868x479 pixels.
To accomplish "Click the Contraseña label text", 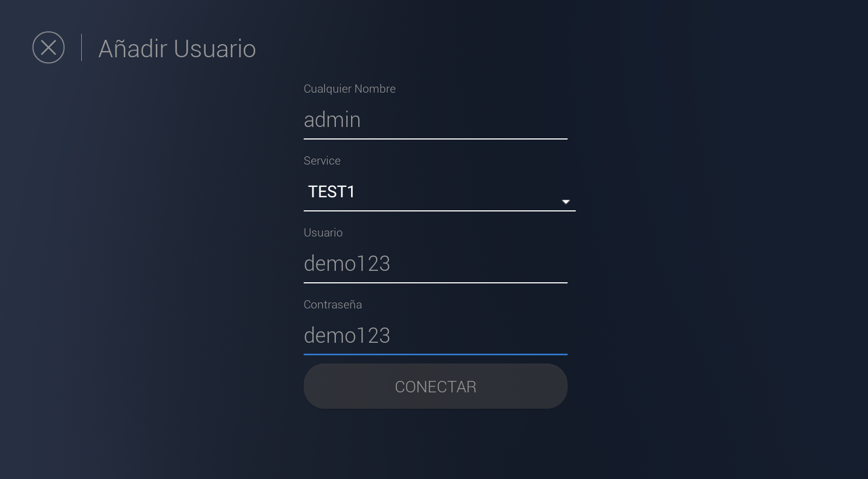I will click(333, 305).
